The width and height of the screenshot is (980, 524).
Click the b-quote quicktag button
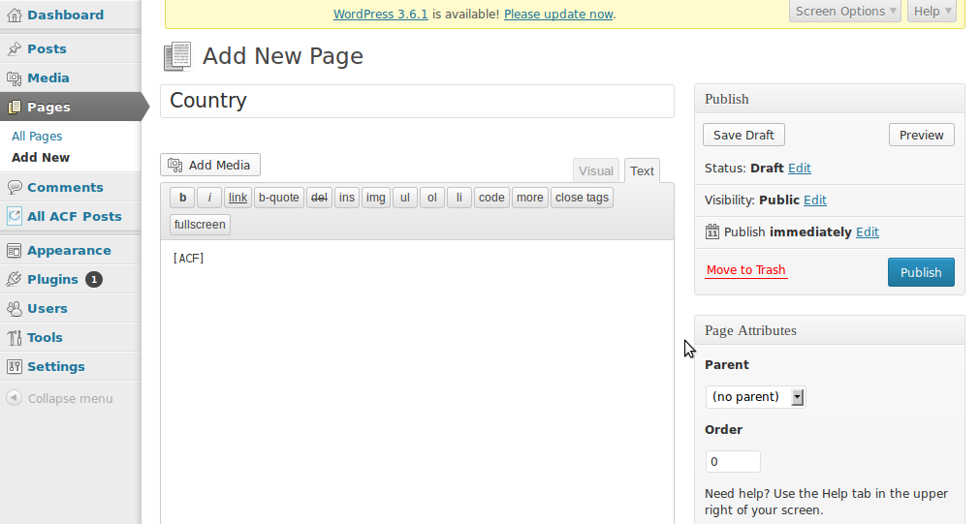click(279, 198)
